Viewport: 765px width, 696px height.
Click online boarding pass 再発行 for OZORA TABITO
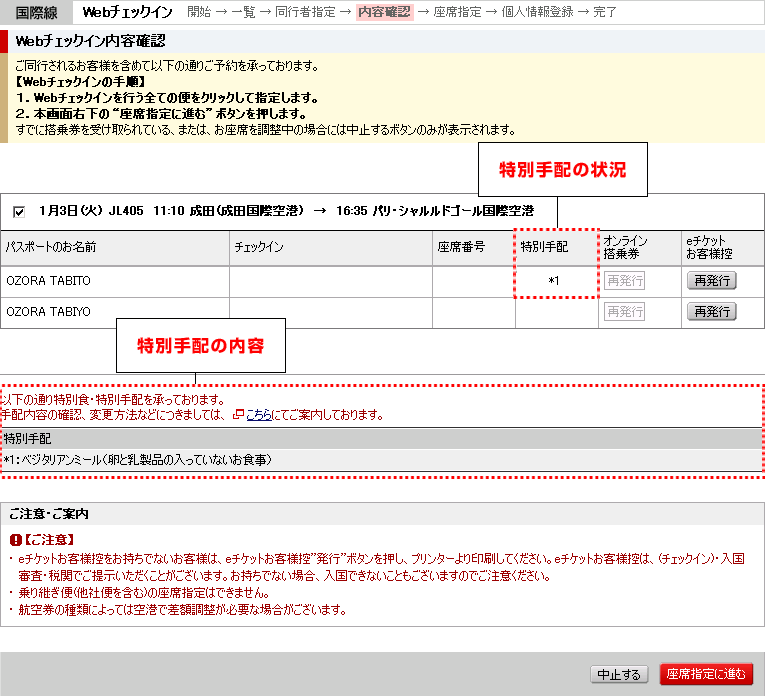coord(625,281)
